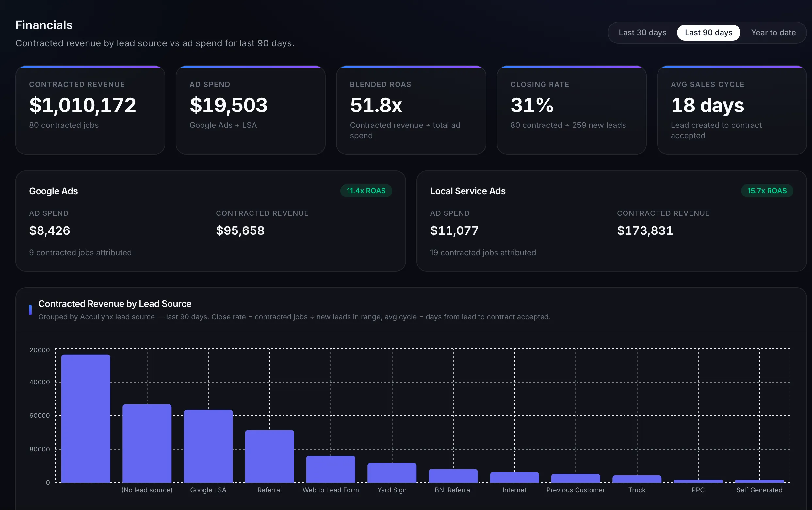Image resolution: width=812 pixels, height=510 pixels.
Task: Click the 20000 y-axis tick label
Action: tap(40, 350)
